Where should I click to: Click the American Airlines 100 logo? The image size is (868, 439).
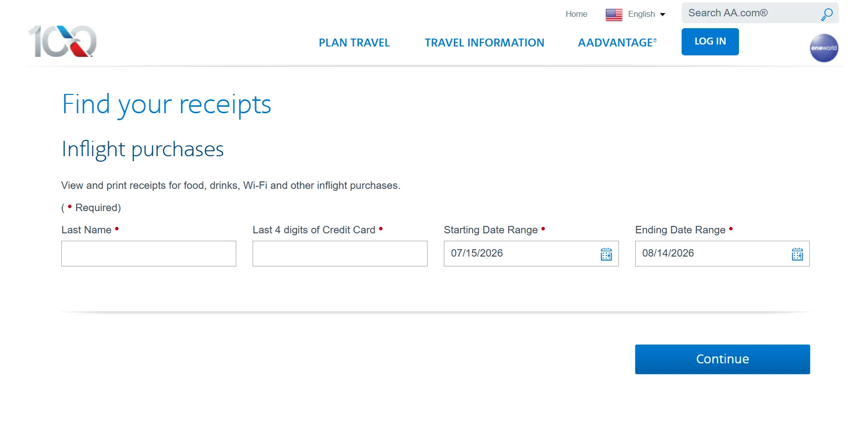(x=63, y=42)
